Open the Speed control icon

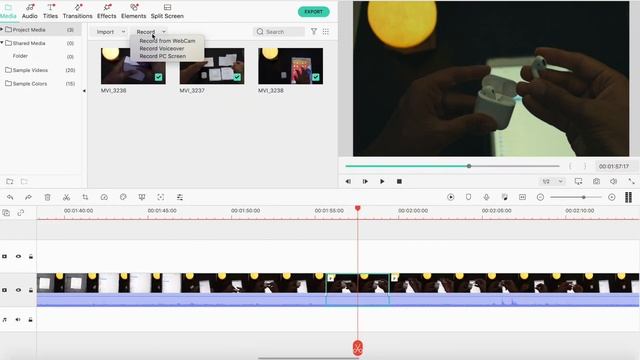tap(104, 197)
